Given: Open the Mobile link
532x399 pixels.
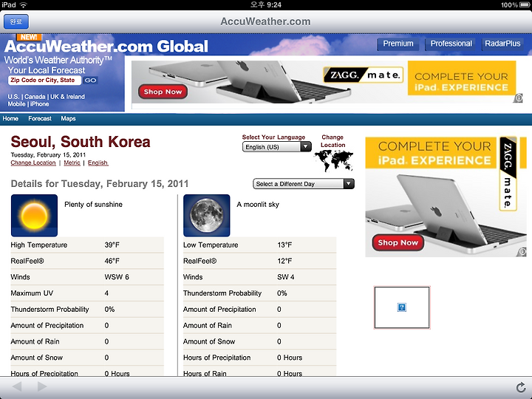Looking at the screenshot, I should pyautogui.click(x=16, y=104).
